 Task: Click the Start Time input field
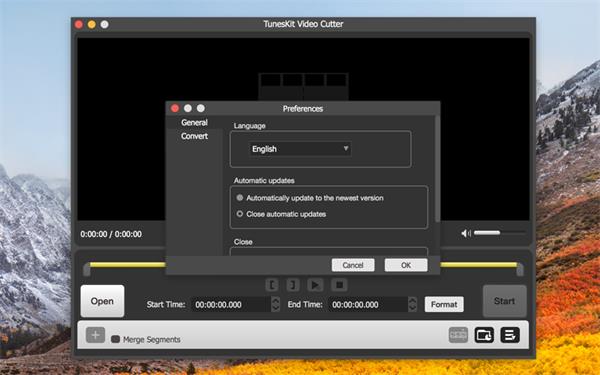click(232, 305)
